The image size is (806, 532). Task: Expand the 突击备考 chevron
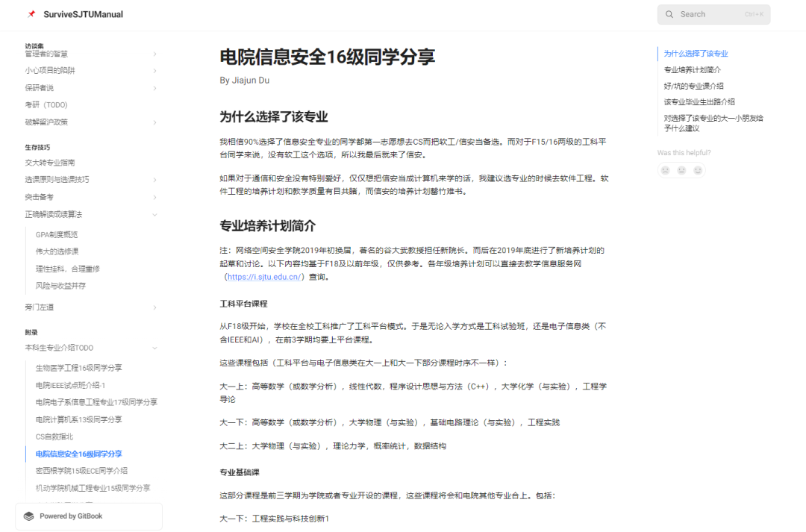pos(154,198)
